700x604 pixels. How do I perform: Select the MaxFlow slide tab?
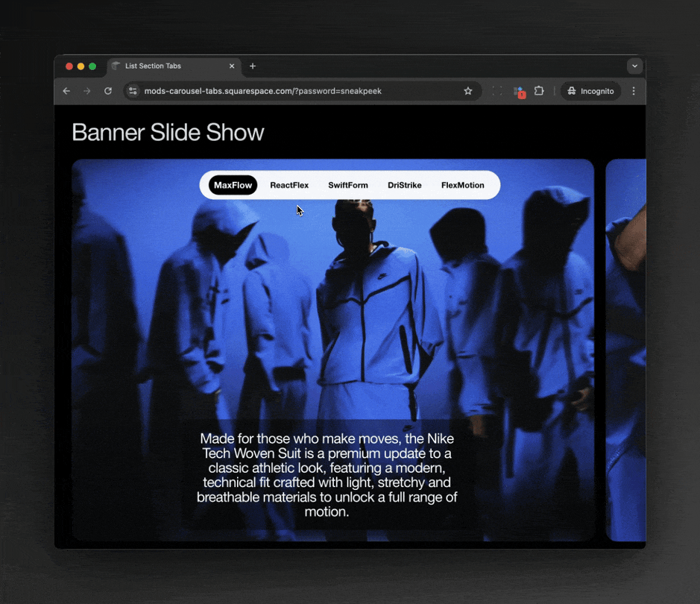(233, 185)
